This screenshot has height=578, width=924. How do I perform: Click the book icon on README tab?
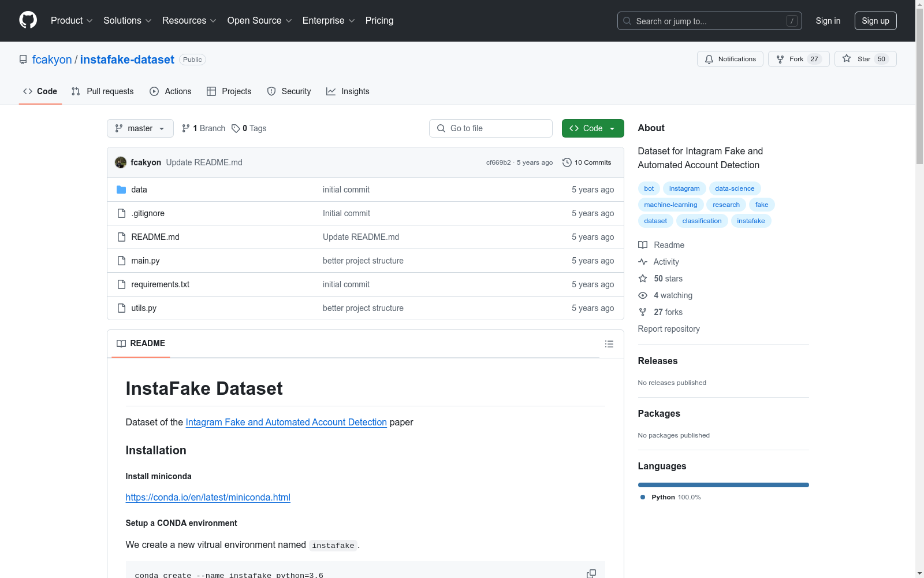(x=121, y=343)
